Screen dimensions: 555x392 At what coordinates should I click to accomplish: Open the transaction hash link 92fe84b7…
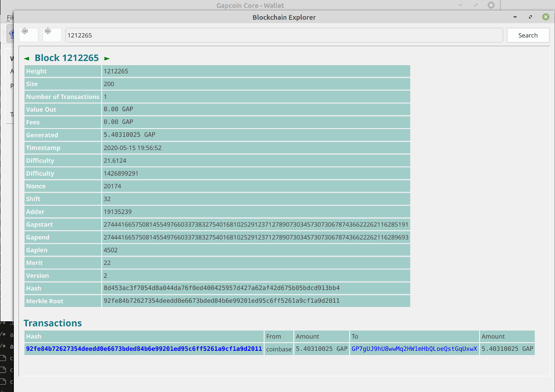click(x=144, y=349)
